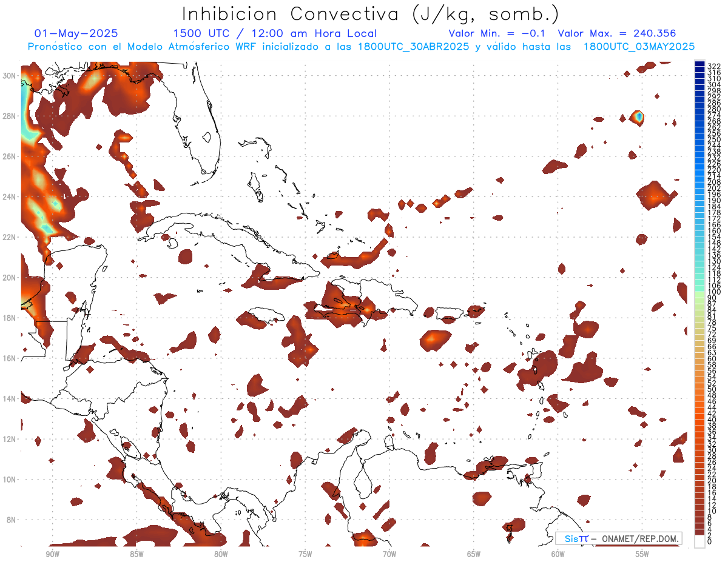Click the title 'Inhibicion Convectiva (J/kg, somb.)'
This screenshot has width=728, height=562.
tap(371, 15)
